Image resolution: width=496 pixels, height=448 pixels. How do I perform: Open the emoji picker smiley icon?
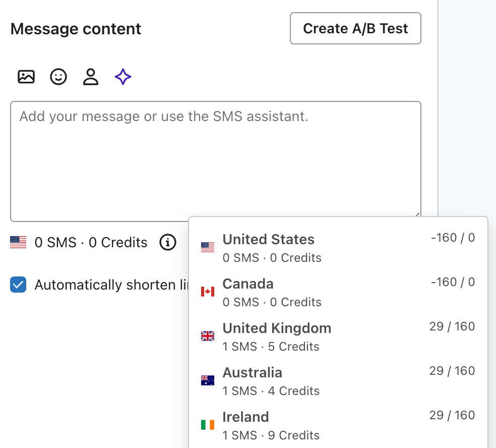58,77
